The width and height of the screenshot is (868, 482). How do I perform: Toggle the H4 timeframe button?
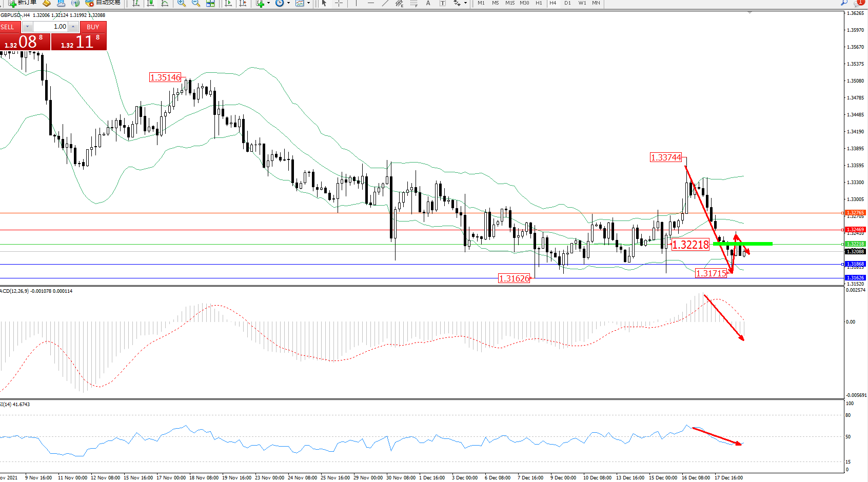[x=553, y=3]
